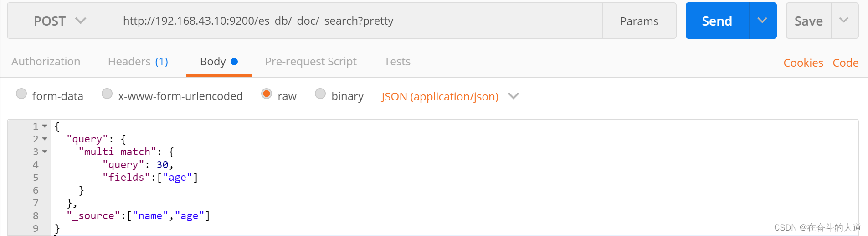Collapse the "multi_match" fold arrow on line 3

click(45, 152)
